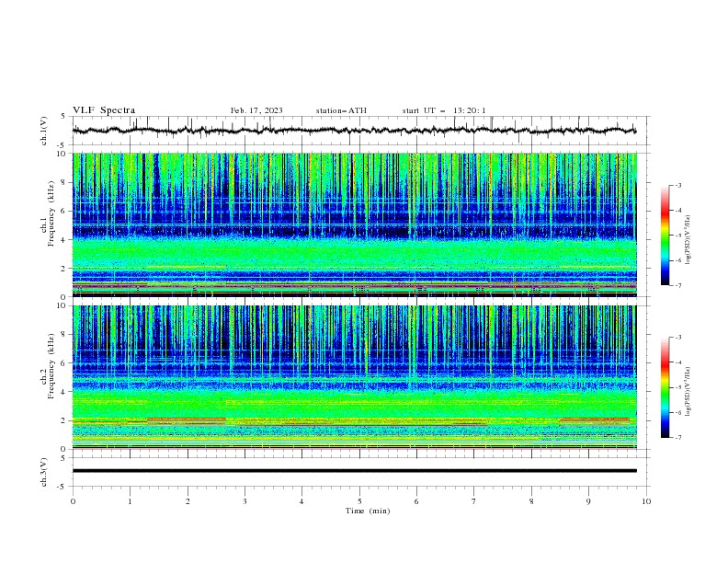The height and width of the screenshot is (563, 728).
Task: Click the time axis tick label '5'
Action: click(x=359, y=501)
